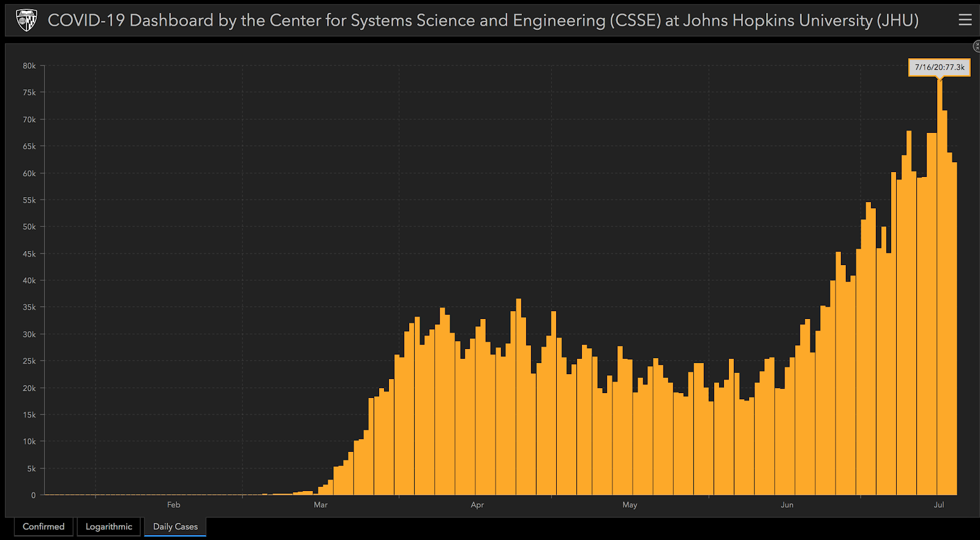Click the Jul x-axis label
980x540 pixels.
[x=939, y=505]
